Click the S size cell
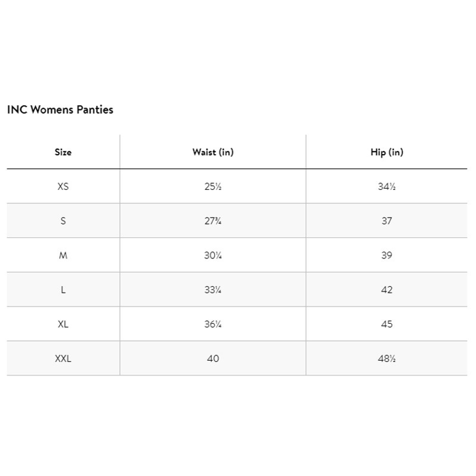Viewport: 476px width, 476px height. coord(63,221)
